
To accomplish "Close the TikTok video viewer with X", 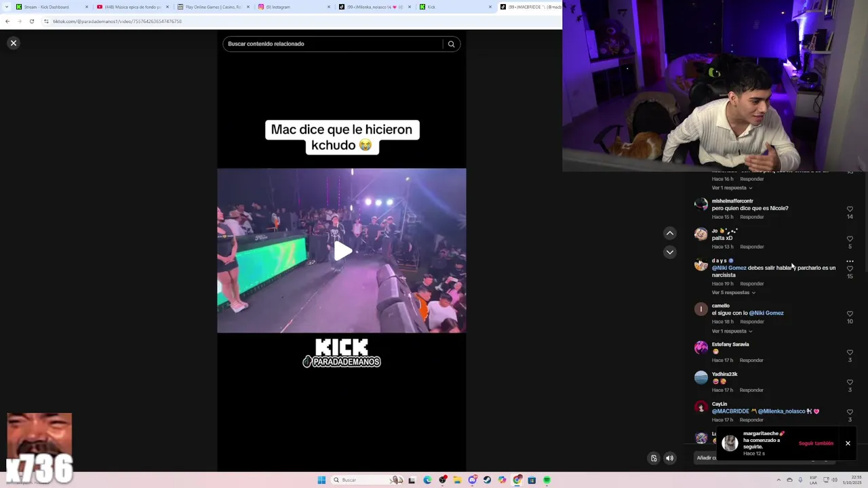I will click(13, 43).
